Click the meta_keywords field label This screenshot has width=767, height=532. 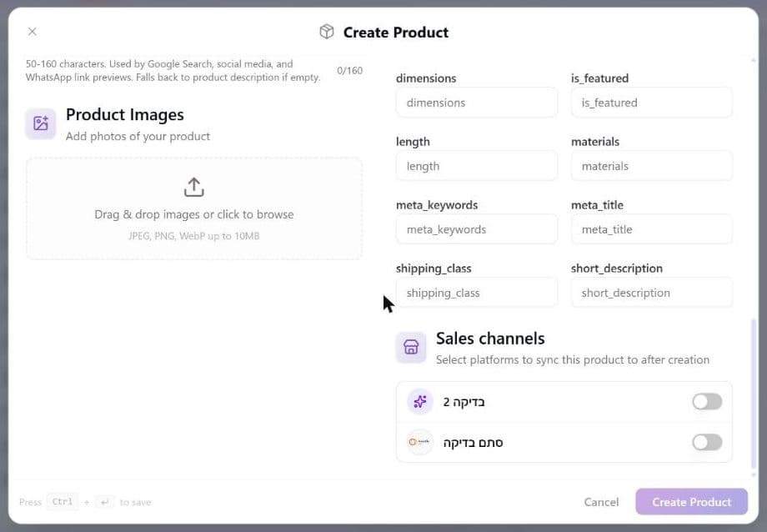click(437, 205)
